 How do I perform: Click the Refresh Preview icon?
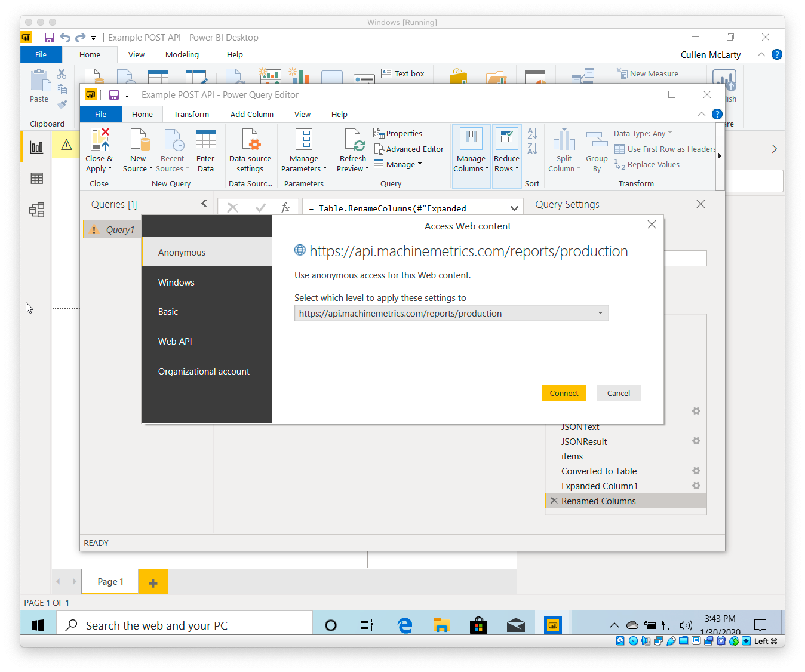[x=354, y=139]
